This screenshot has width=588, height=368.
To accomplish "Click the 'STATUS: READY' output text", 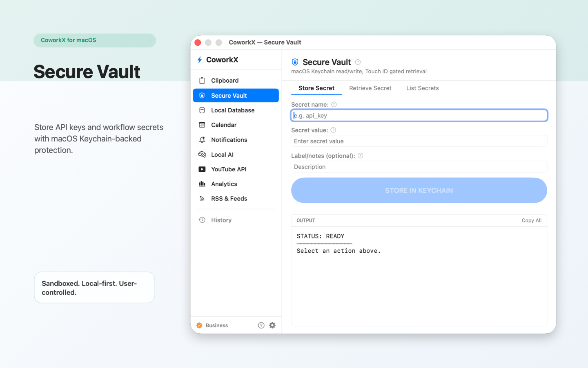I will pos(321,236).
